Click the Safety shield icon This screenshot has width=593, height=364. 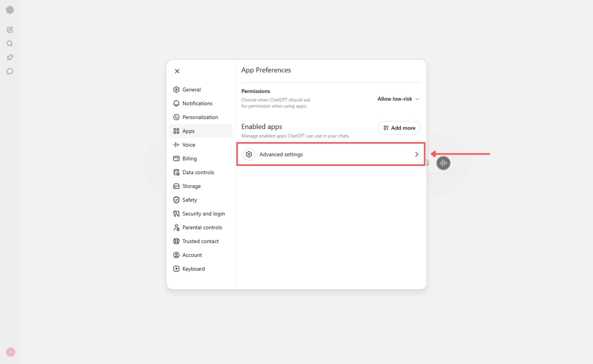pyautogui.click(x=176, y=200)
